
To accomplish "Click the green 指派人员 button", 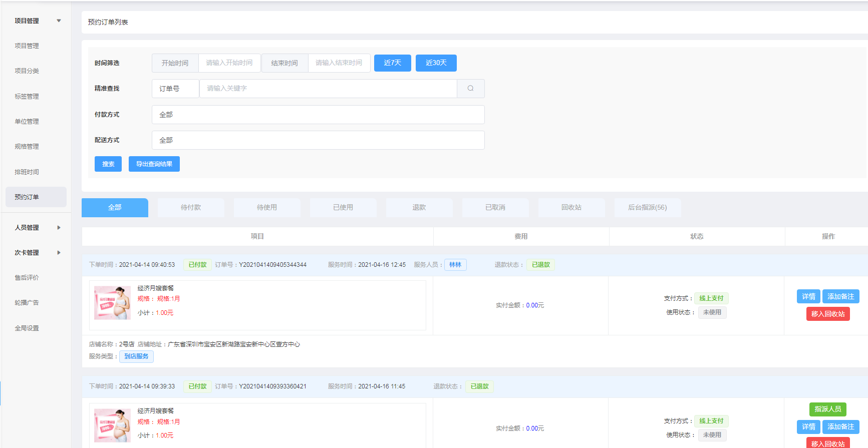I will pos(827,409).
